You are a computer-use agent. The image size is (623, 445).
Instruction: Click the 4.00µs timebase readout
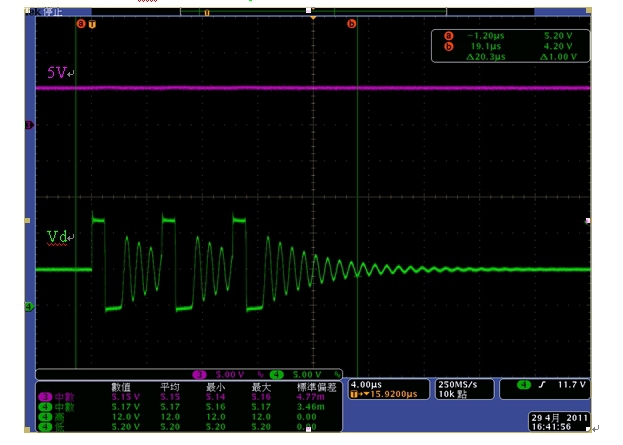[x=366, y=385]
